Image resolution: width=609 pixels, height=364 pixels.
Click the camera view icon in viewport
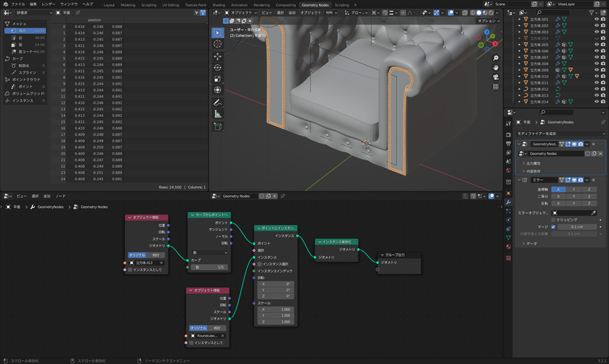(x=495, y=77)
